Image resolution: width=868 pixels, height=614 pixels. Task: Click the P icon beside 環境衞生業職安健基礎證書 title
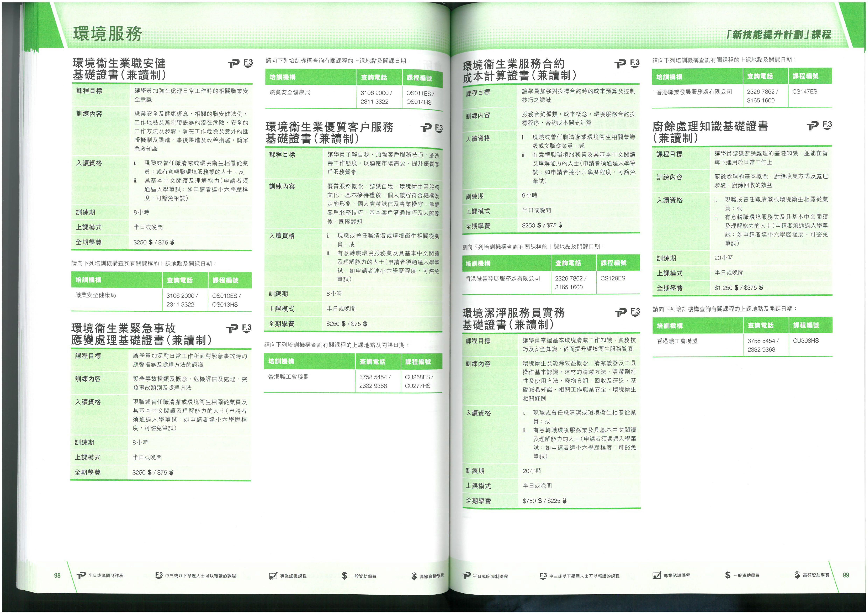(x=233, y=64)
